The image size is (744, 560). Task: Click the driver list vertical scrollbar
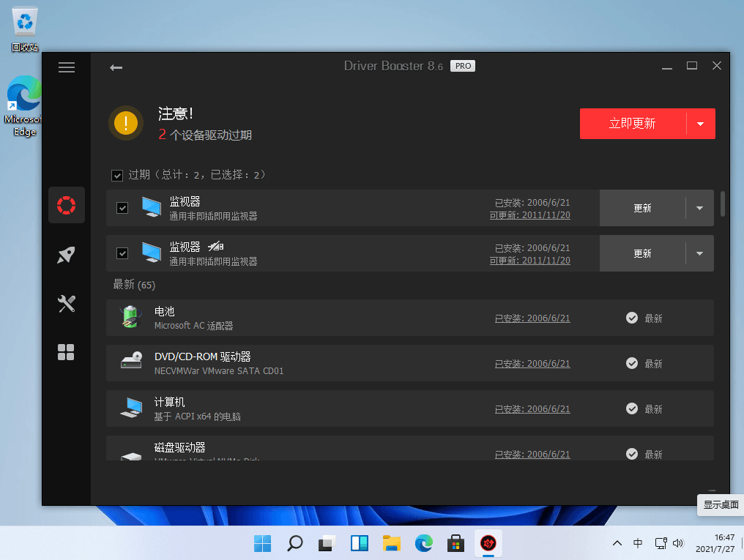(723, 204)
